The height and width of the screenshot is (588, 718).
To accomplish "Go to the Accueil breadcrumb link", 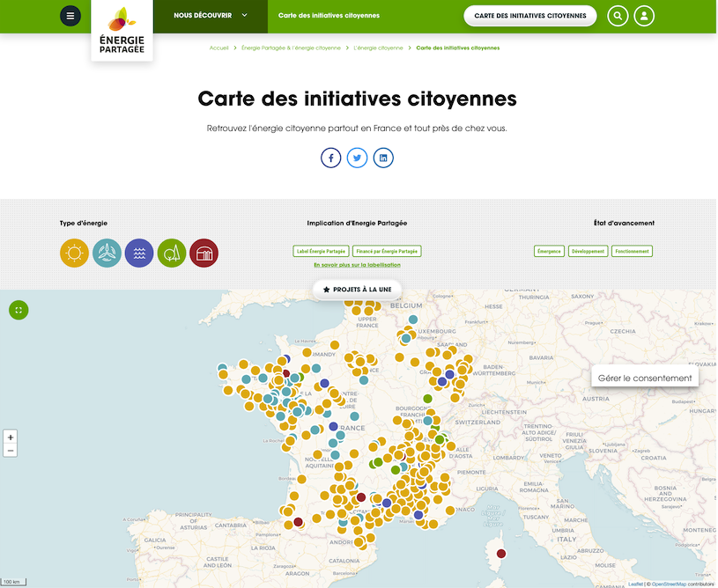I will [x=219, y=48].
